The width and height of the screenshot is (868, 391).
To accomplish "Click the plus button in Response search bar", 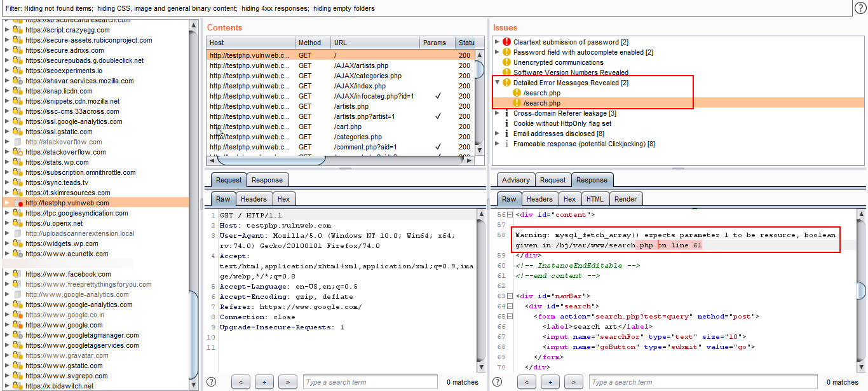I will tap(550, 382).
